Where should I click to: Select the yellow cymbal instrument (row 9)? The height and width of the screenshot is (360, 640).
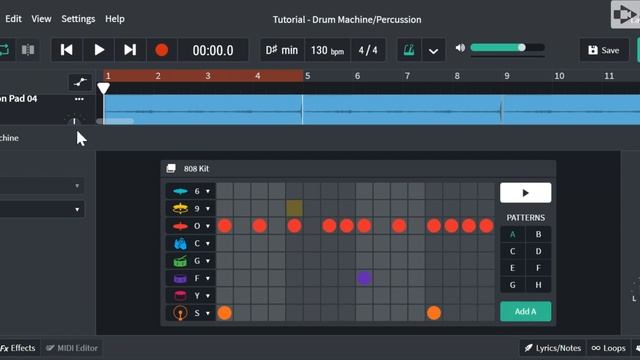tap(180, 209)
